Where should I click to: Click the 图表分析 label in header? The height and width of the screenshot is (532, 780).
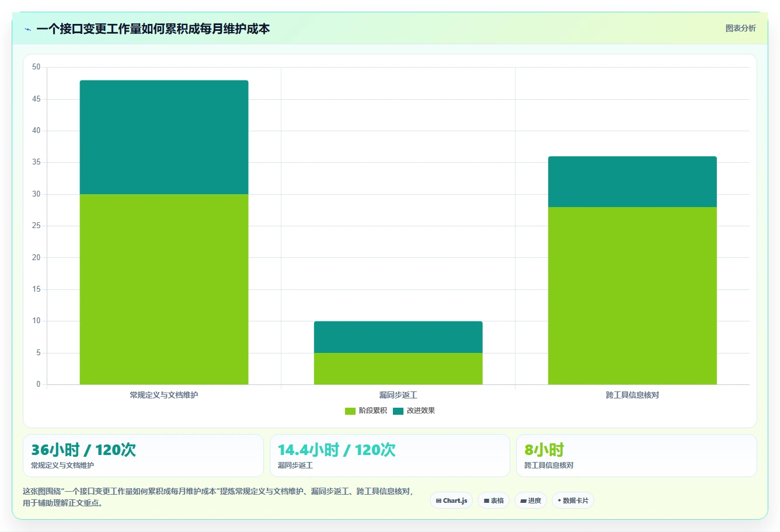[x=740, y=28]
